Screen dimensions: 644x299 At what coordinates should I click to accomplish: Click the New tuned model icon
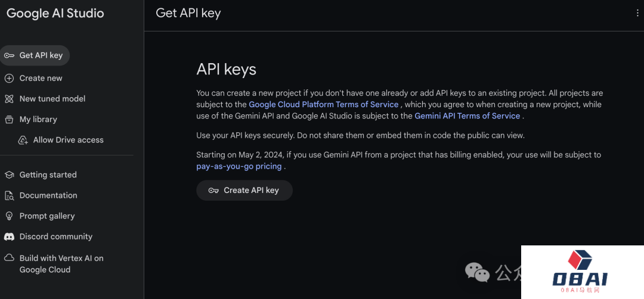9,99
